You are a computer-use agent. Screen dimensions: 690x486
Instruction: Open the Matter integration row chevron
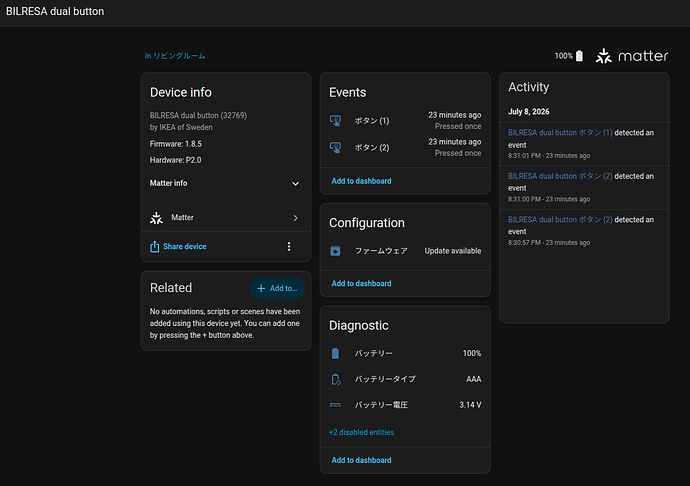295,218
